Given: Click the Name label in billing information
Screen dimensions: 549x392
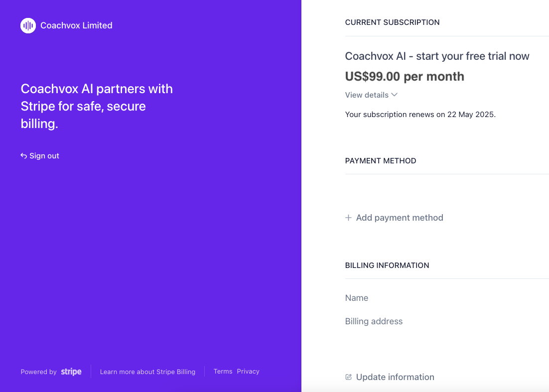Looking at the screenshot, I should click(357, 298).
